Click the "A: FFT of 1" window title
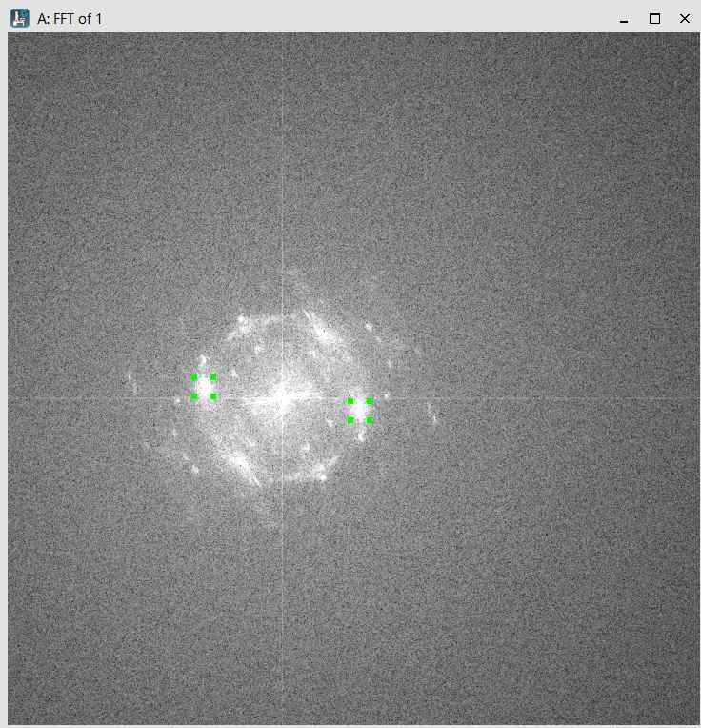 pos(70,19)
